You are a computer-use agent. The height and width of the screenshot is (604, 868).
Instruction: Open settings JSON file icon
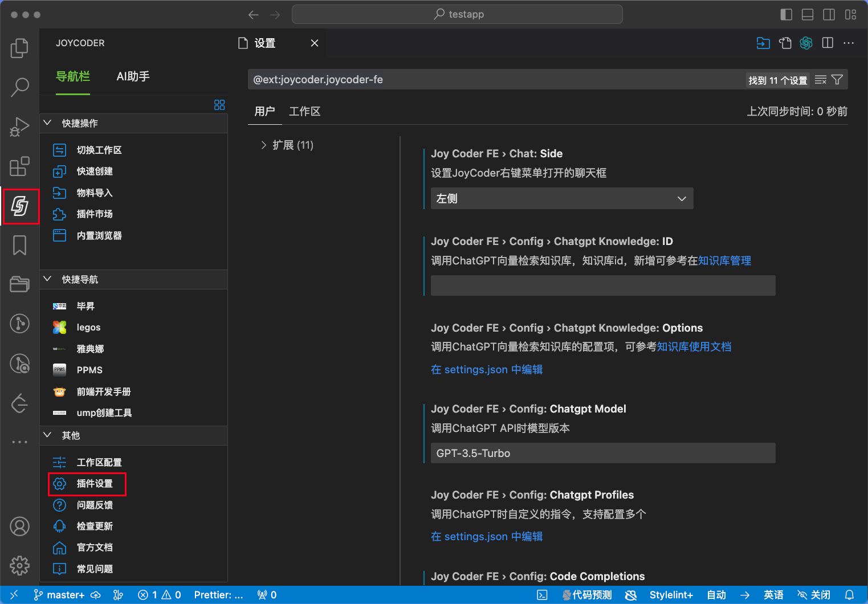[785, 43]
